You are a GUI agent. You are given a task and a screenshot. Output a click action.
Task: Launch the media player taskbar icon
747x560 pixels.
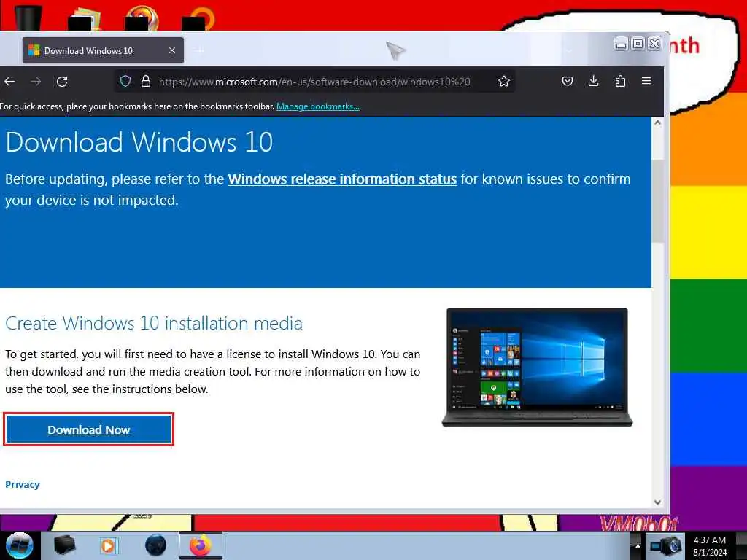point(109,545)
